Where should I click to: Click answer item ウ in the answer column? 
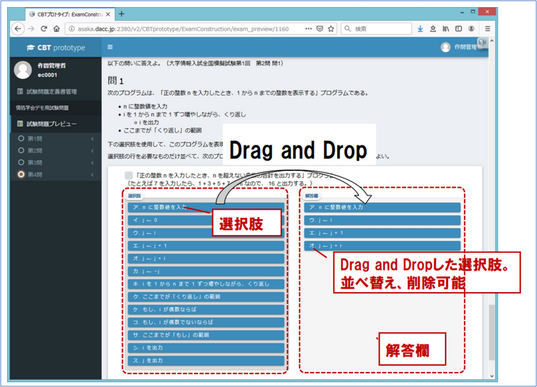pos(382,220)
